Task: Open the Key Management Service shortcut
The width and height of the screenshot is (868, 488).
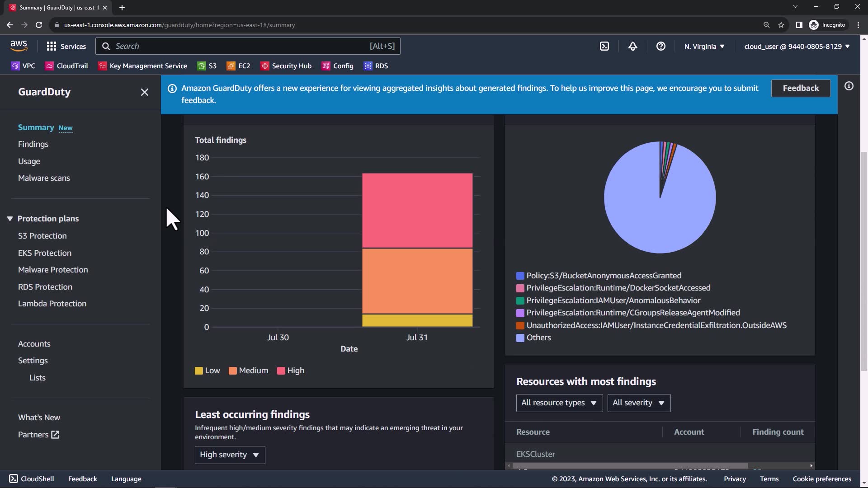Action: pos(142,66)
